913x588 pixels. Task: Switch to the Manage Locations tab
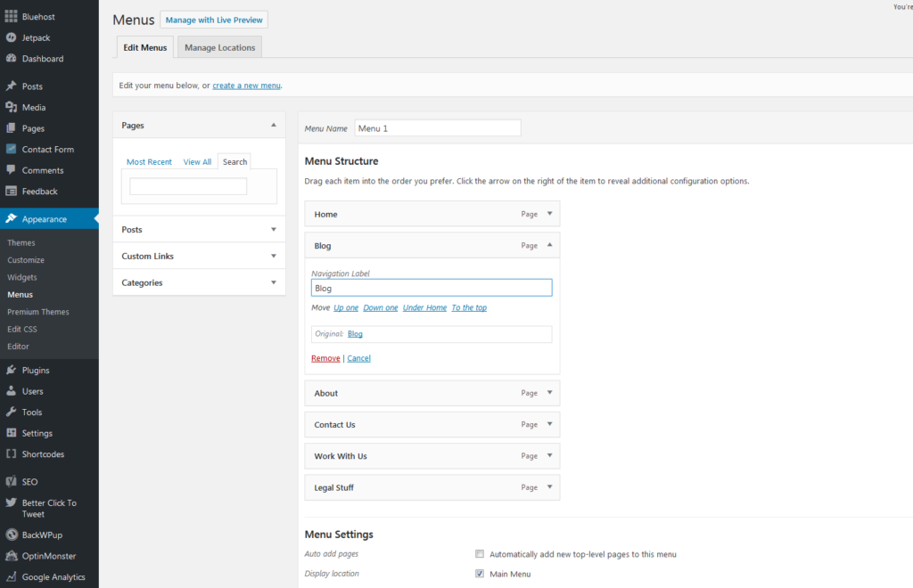point(218,46)
